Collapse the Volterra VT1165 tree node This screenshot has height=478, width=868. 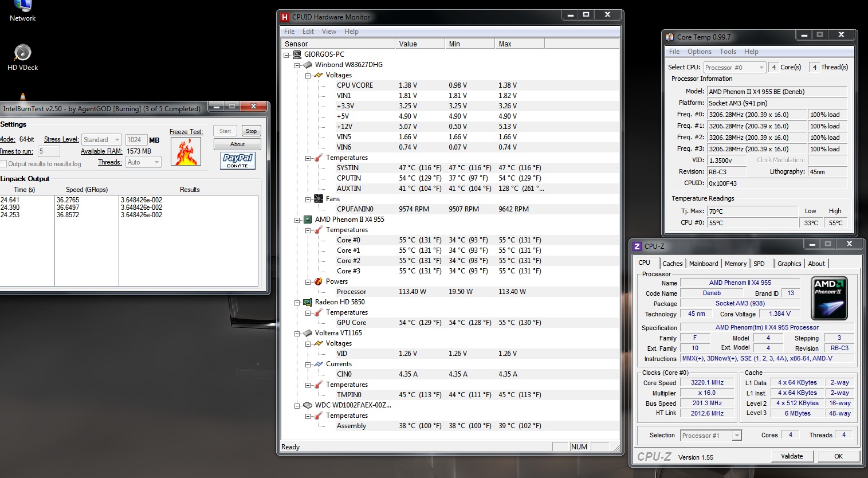click(297, 334)
